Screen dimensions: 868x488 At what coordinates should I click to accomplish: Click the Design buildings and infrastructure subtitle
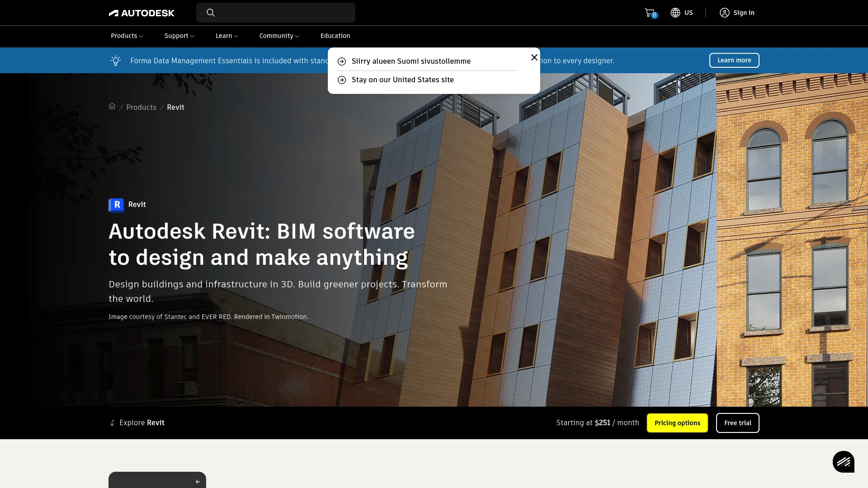click(278, 291)
